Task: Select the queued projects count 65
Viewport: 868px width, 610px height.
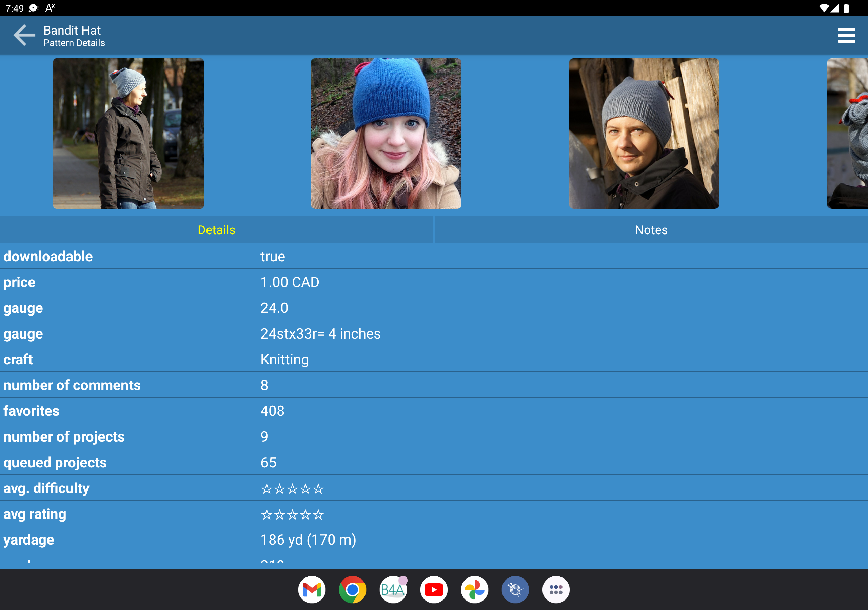Action: click(x=269, y=462)
